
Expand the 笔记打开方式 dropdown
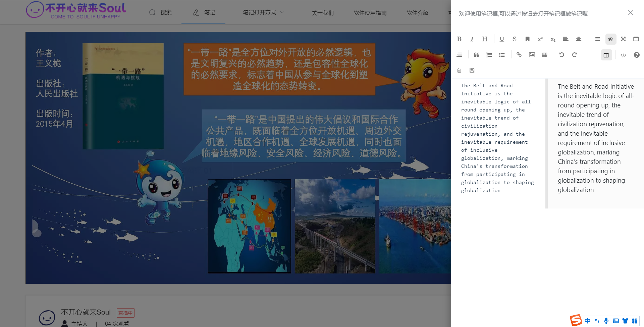click(x=263, y=12)
